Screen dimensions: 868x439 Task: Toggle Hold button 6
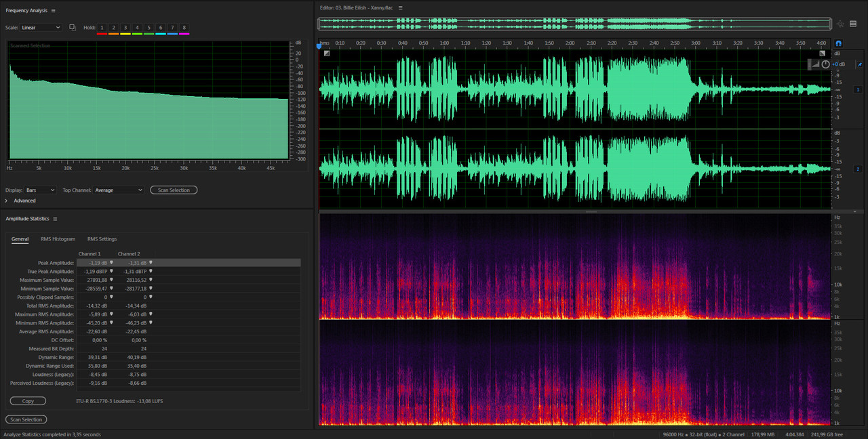click(x=161, y=28)
